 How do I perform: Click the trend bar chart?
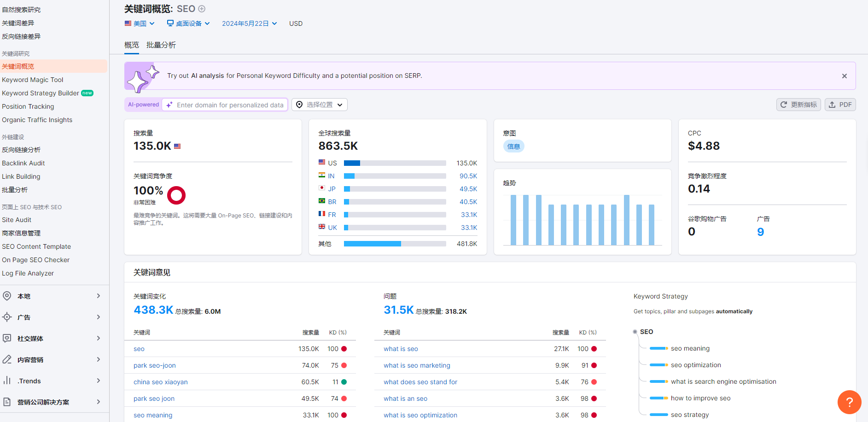coord(583,220)
